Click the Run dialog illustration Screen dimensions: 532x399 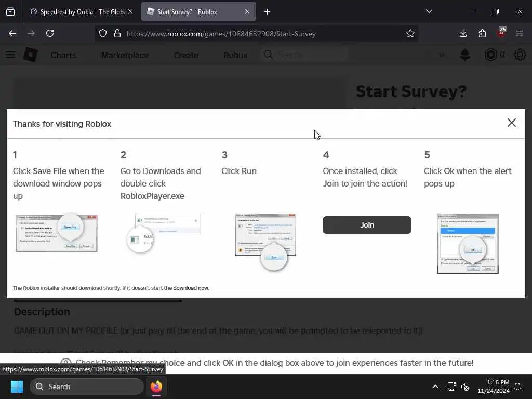click(x=265, y=242)
